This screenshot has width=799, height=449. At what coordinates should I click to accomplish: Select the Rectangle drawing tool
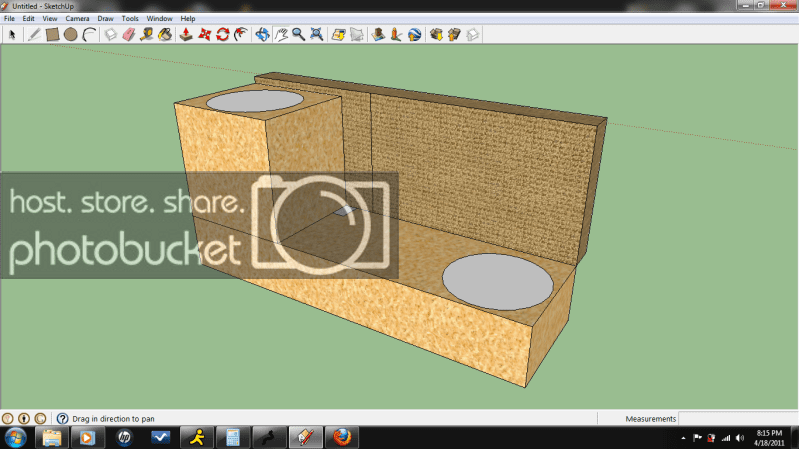pos(52,35)
